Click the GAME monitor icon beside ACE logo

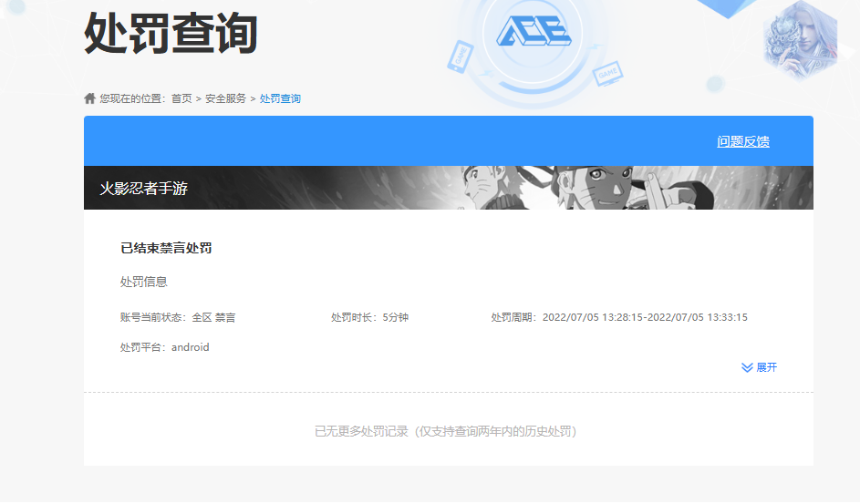click(x=606, y=73)
